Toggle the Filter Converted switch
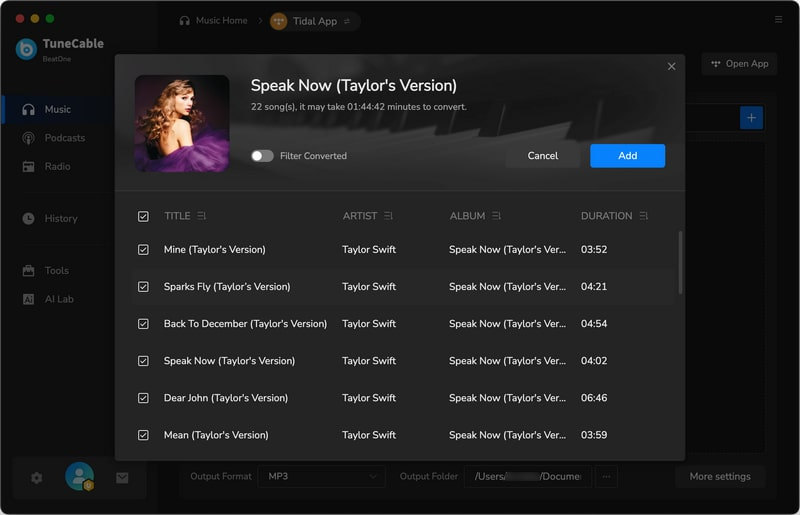This screenshot has width=800, height=515. click(262, 156)
